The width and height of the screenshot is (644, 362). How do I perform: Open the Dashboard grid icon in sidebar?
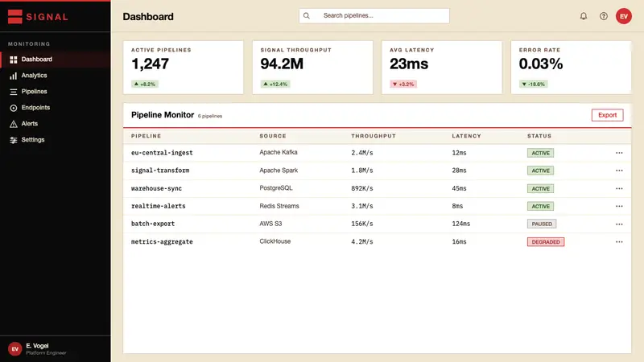(x=14, y=60)
